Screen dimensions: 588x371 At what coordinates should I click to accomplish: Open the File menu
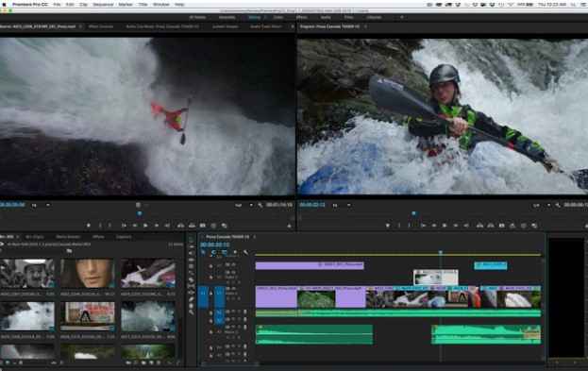57,4
